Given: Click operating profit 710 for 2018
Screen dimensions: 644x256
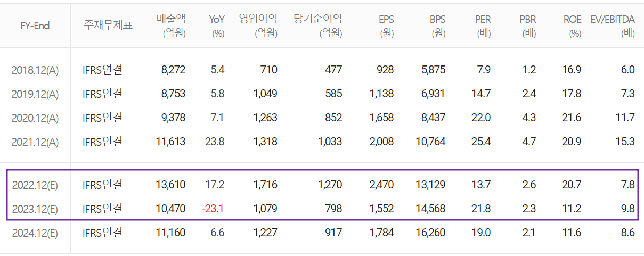Looking at the screenshot, I should 269,70.
